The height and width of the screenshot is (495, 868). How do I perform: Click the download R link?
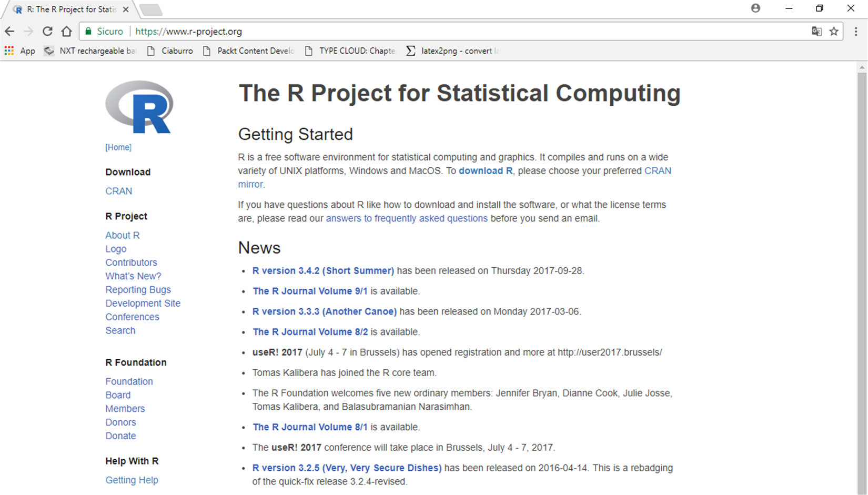coord(486,171)
